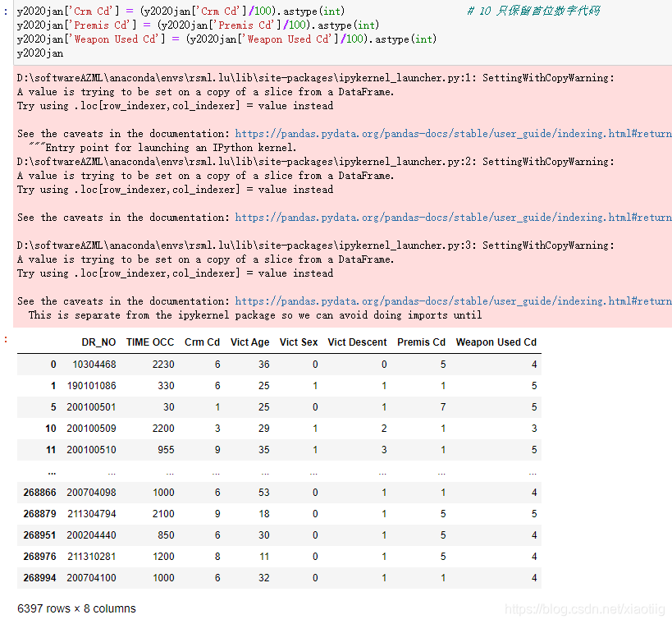
Task: Click the green Chinese code comment
Action: 533,11
